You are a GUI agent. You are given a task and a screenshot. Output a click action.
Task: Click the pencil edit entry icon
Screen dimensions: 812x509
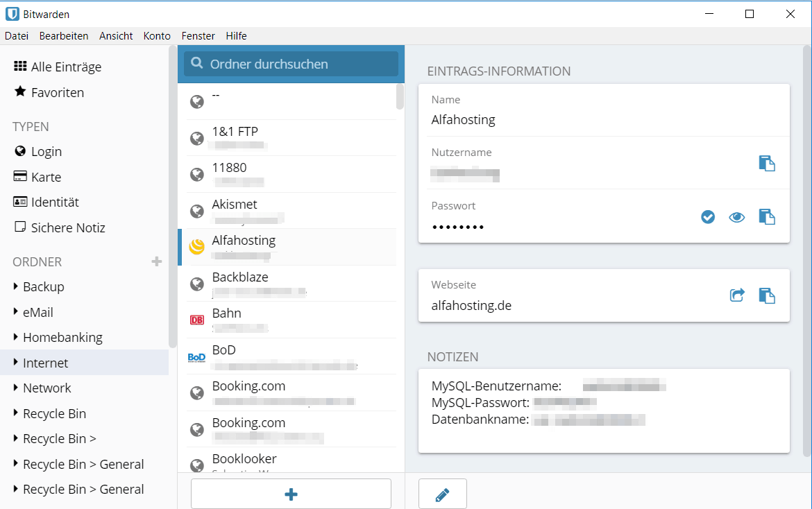point(442,494)
